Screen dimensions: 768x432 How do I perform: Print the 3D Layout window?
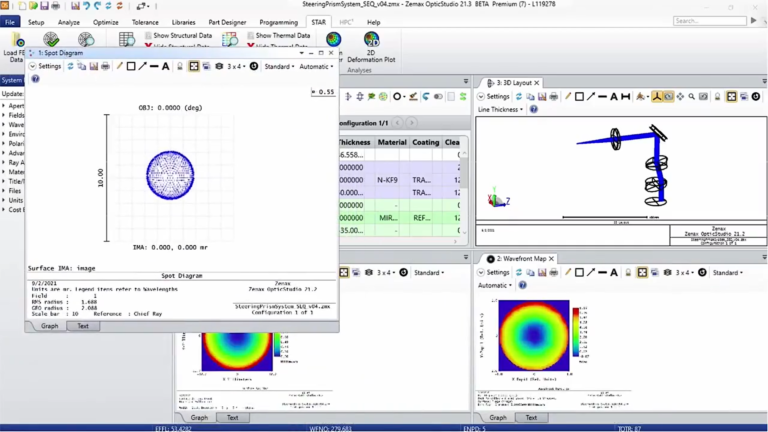(554, 96)
